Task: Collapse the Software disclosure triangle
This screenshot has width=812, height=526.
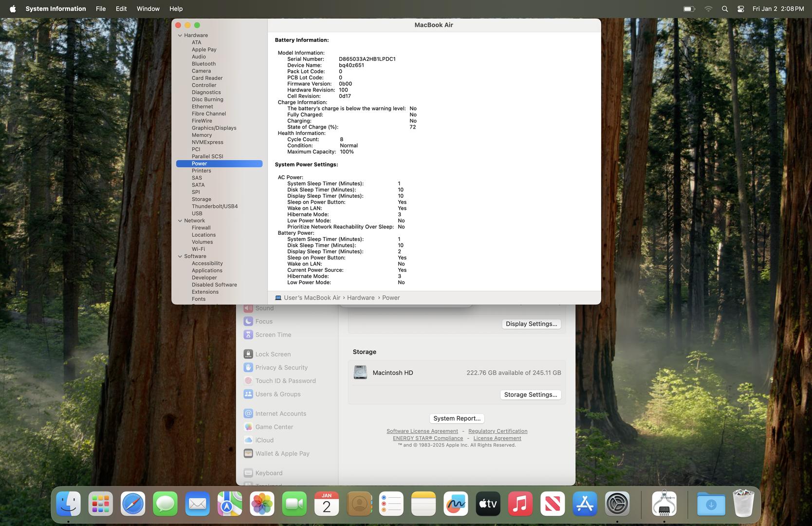Action: tap(180, 256)
